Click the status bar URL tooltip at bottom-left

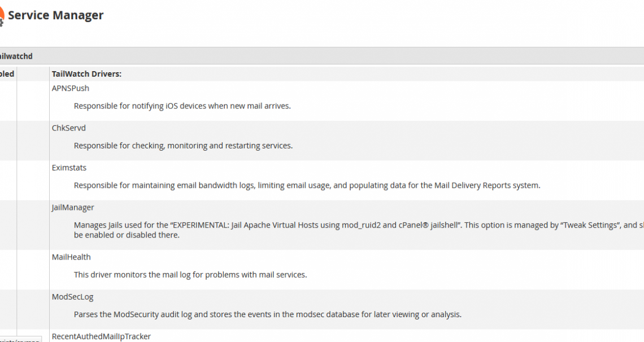coord(20,340)
